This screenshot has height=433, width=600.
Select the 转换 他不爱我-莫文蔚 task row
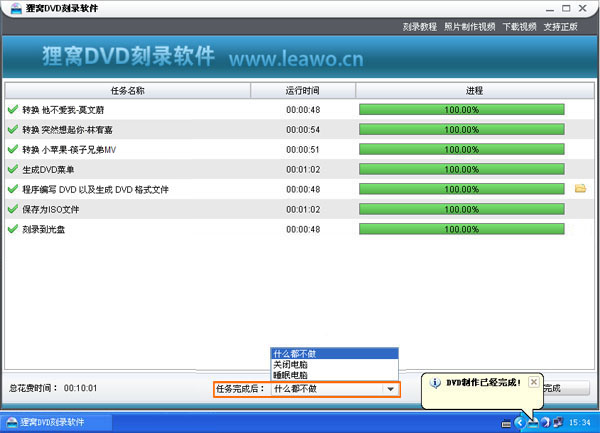point(300,110)
